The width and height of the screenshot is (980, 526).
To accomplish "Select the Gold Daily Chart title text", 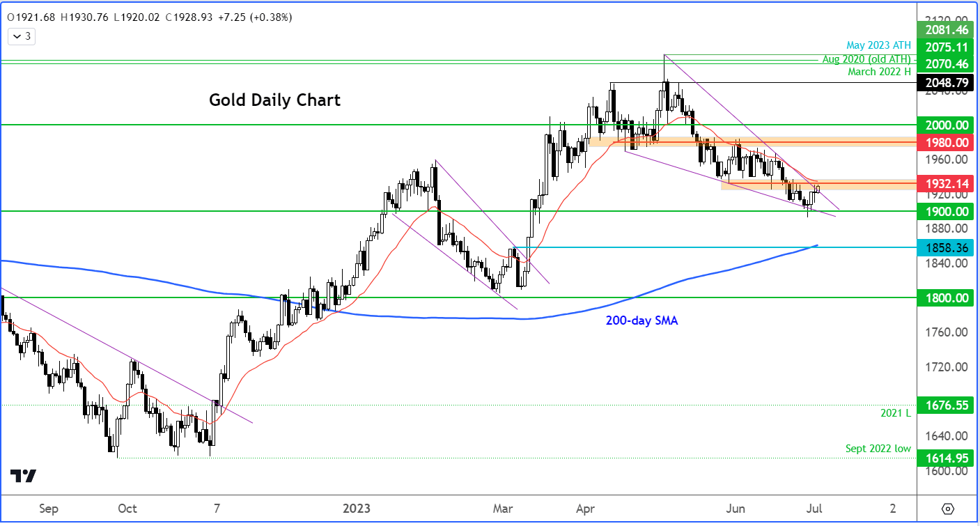I will [x=275, y=100].
